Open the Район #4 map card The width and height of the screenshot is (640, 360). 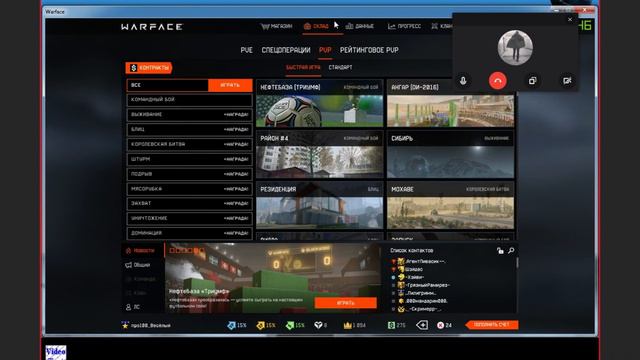click(x=320, y=155)
